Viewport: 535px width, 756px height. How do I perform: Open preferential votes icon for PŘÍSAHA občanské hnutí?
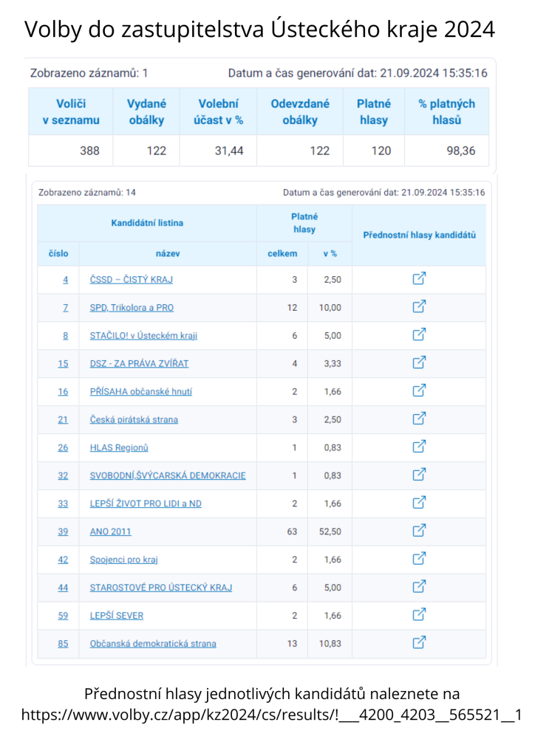(x=419, y=391)
